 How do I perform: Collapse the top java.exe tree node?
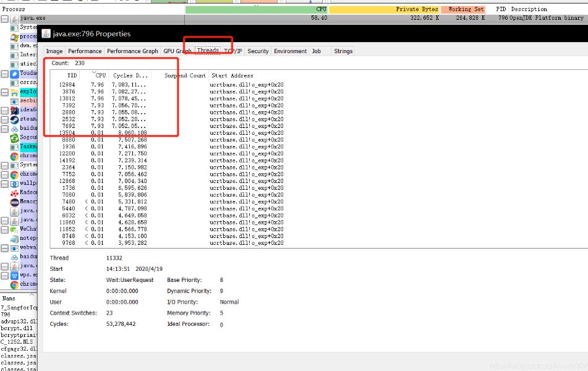click(4, 19)
